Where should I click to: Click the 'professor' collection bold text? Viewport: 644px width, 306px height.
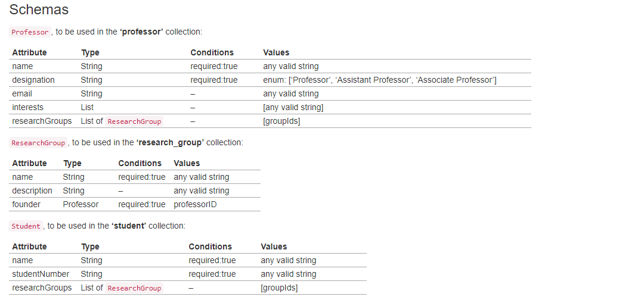(141, 32)
